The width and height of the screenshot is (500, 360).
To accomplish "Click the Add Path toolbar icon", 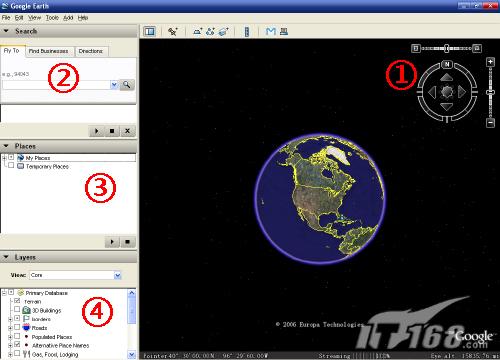I will [210, 31].
